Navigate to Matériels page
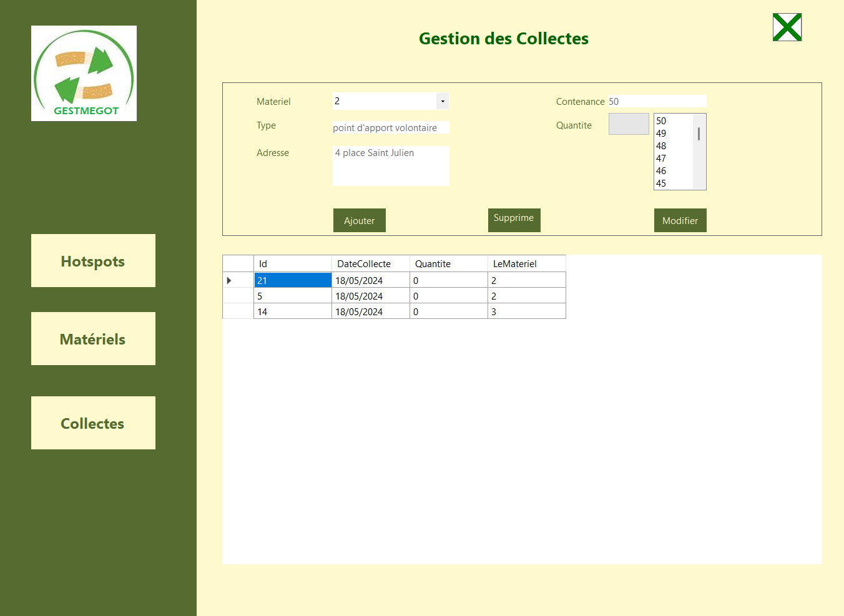 click(x=93, y=339)
